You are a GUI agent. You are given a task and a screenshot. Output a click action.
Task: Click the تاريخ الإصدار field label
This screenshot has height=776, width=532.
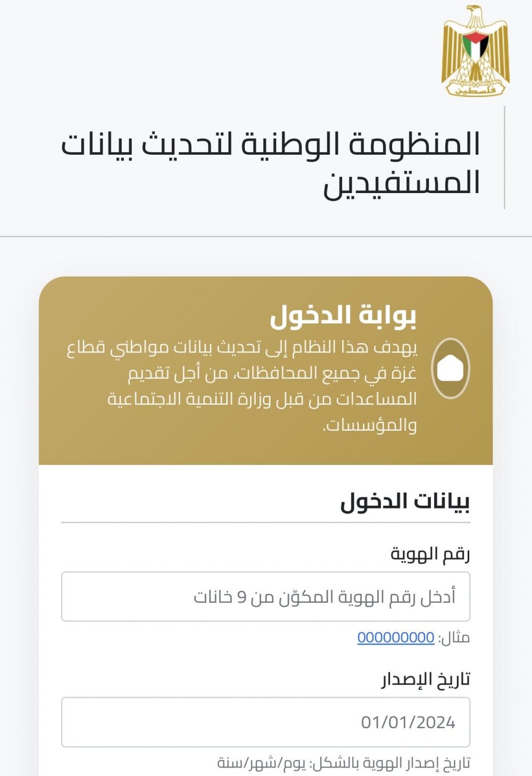point(426,680)
